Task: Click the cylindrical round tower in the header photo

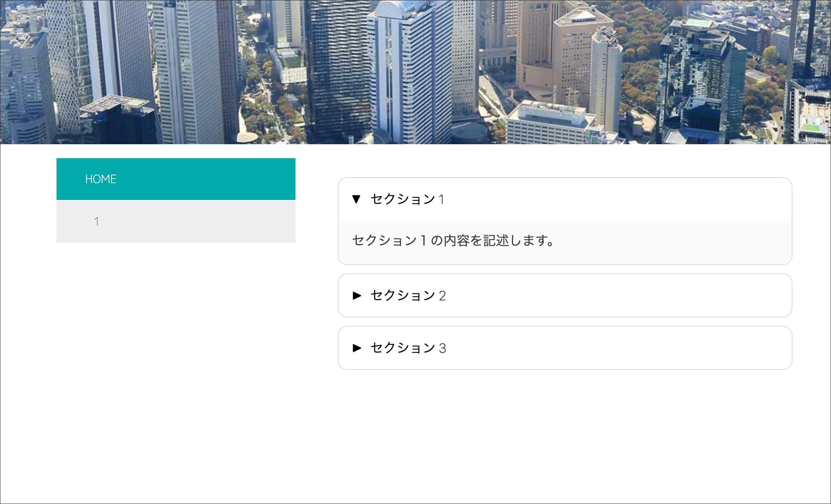Action: click(605, 78)
